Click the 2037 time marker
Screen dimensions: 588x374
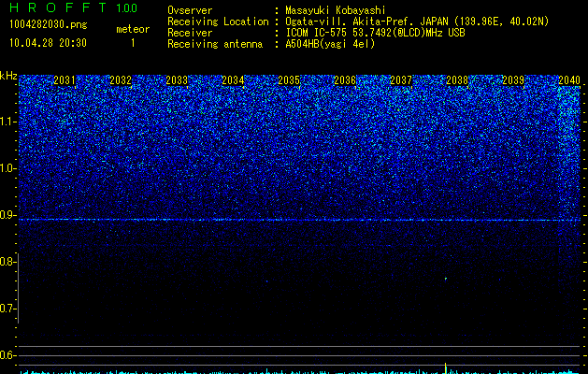[401, 79]
